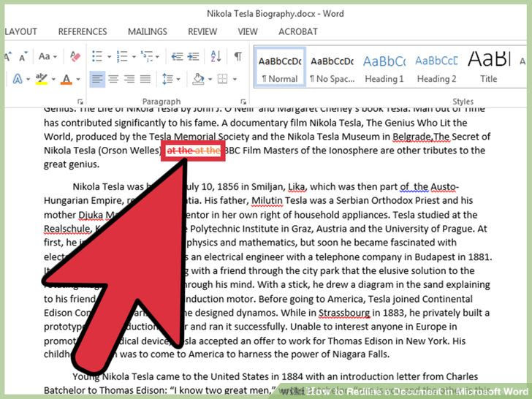
Task: Apply the Normal style
Action: [x=280, y=67]
